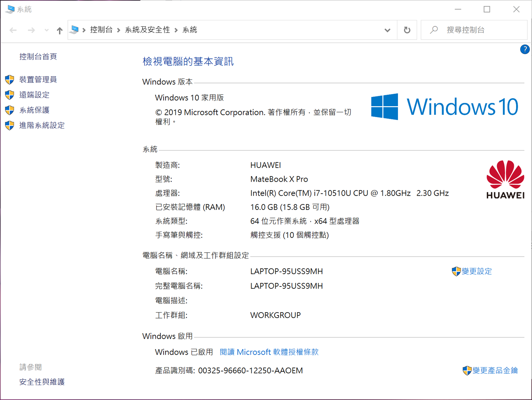Open 裝置管理員 from the sidebar
This screenshot has height=400, width=532.
click(38, 80)
